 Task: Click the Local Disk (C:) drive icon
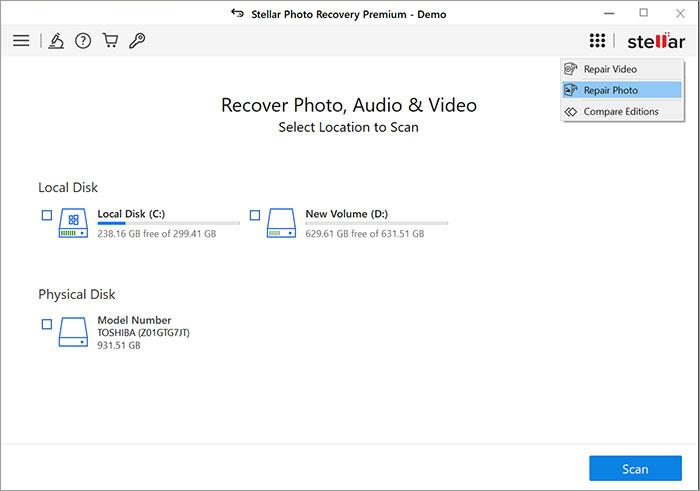coord(73,223)
